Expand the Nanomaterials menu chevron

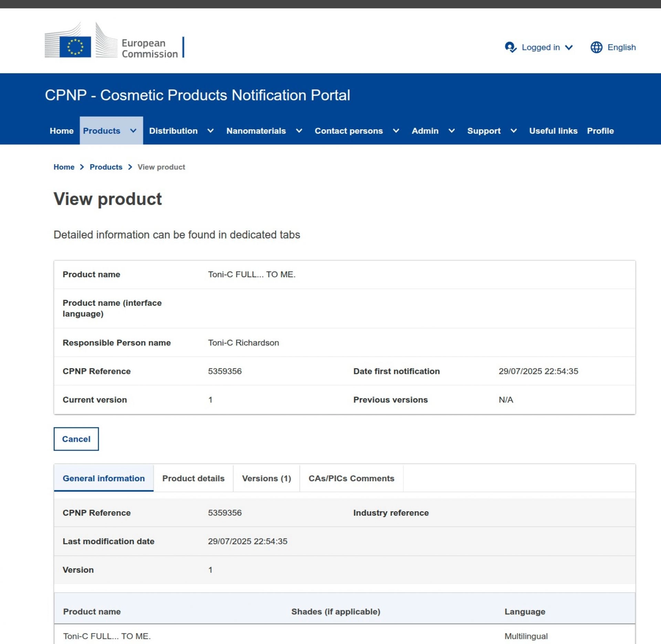click(x=299, y=131)
